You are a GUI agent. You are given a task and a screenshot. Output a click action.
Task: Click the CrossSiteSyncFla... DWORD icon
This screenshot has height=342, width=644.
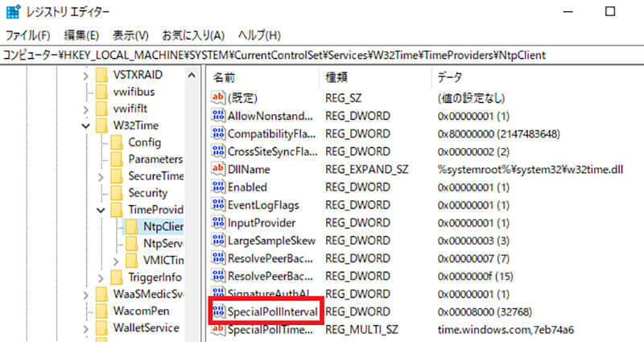point(218,151)
